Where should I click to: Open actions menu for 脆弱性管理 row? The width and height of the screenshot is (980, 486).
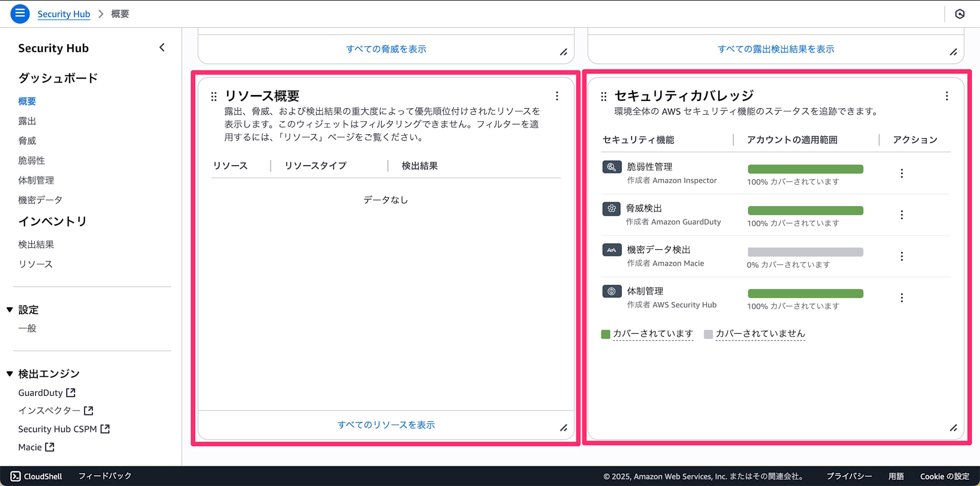(902, 173)
